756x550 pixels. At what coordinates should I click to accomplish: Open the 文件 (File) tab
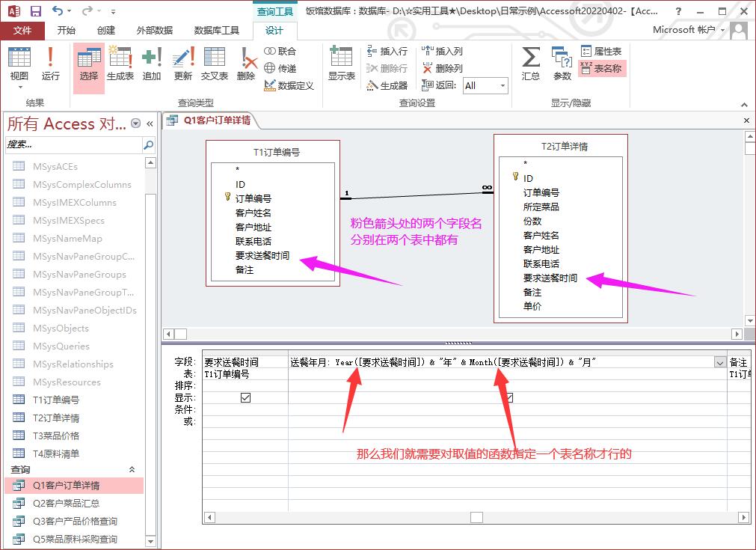coord(22,31)
